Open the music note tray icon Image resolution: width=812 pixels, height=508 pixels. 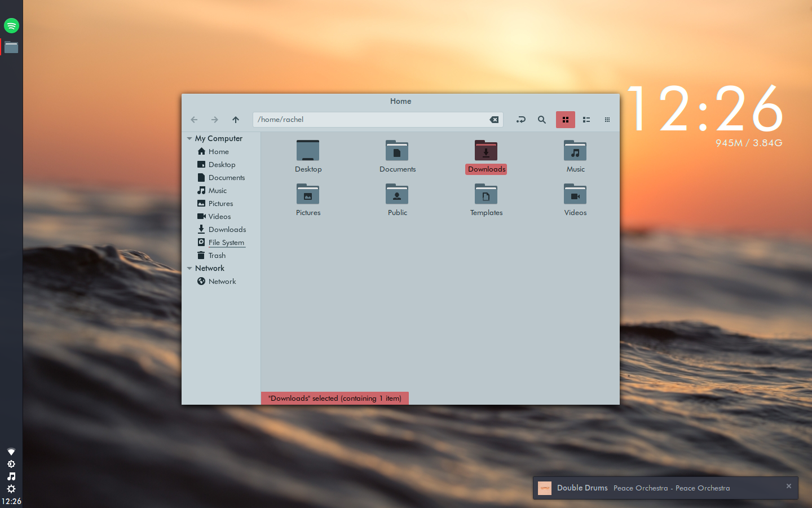11,476
